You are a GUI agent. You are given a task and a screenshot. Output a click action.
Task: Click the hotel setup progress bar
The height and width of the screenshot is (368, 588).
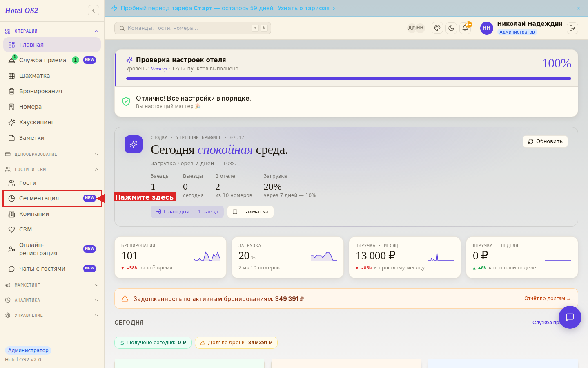[349, 79]
